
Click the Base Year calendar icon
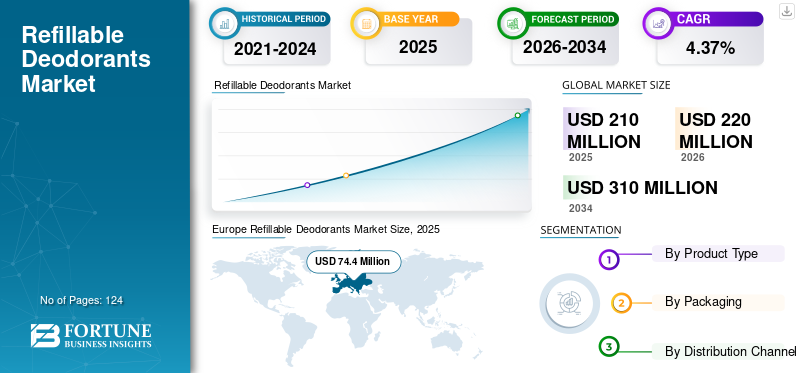[x=365, y=23]
